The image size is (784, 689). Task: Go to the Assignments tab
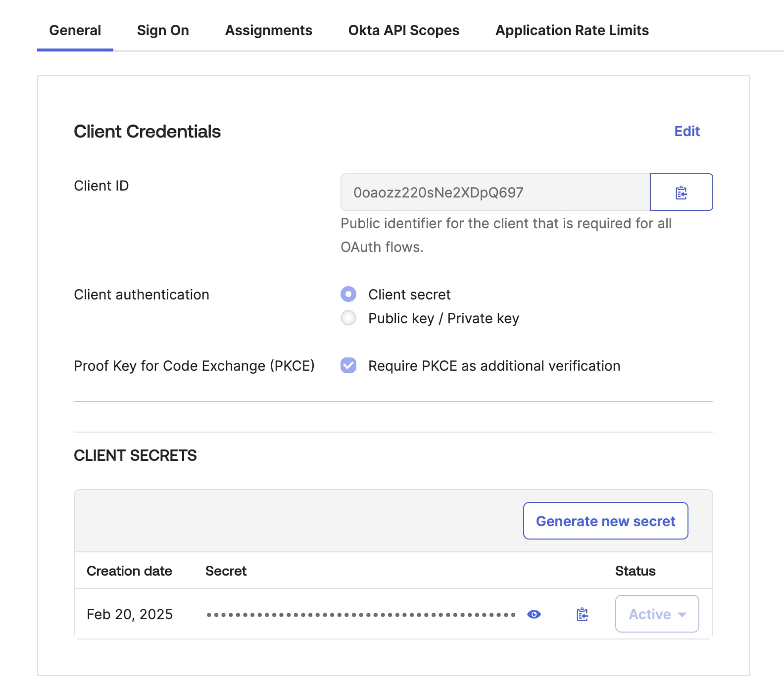coord(269,30)
